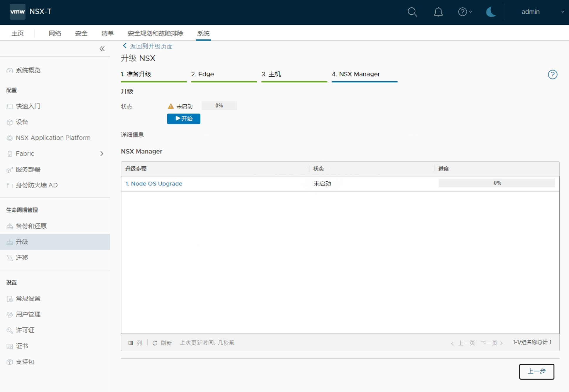Open the Node OS Upgrade link

[154, 184]
